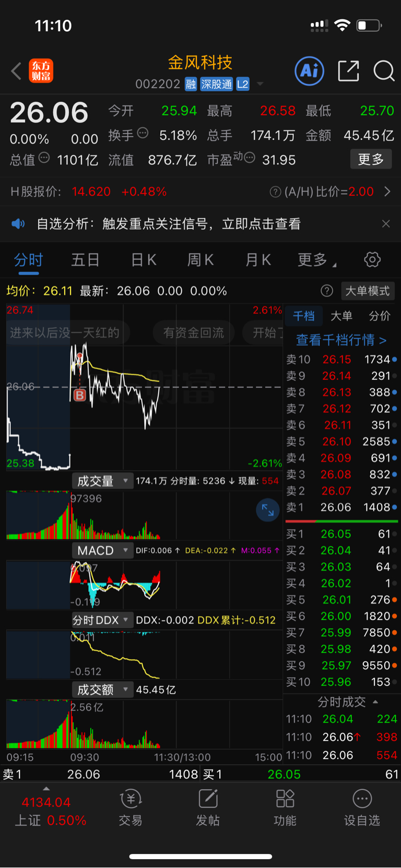Open the 更多 chart period dropdown
Image resolution: width=401 pixels, height=868 pixels.
pyautogui.click(x=317, y=260)
